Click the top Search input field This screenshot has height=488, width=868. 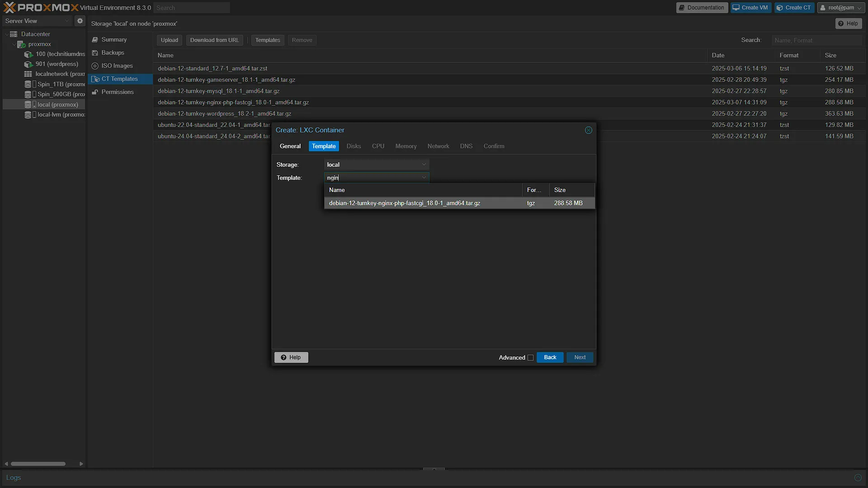point(192,8)
